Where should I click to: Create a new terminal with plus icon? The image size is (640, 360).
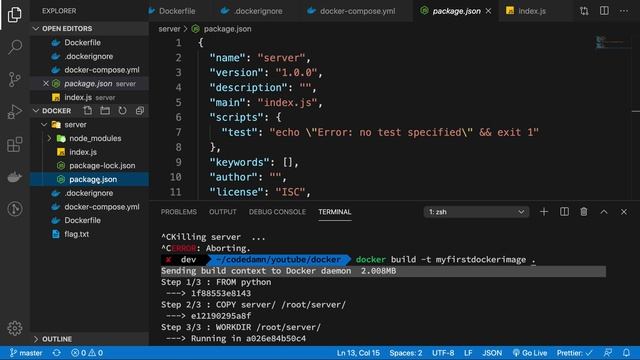[544, 211]
